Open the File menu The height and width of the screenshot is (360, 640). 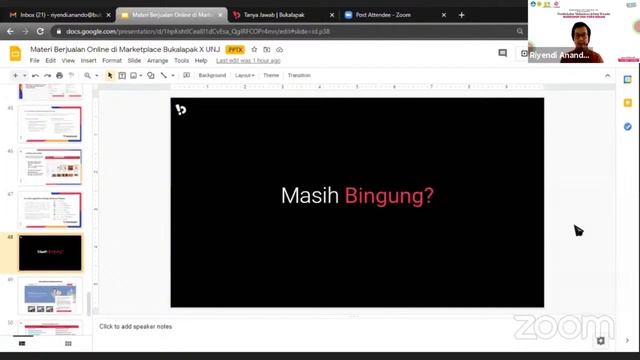35,60
